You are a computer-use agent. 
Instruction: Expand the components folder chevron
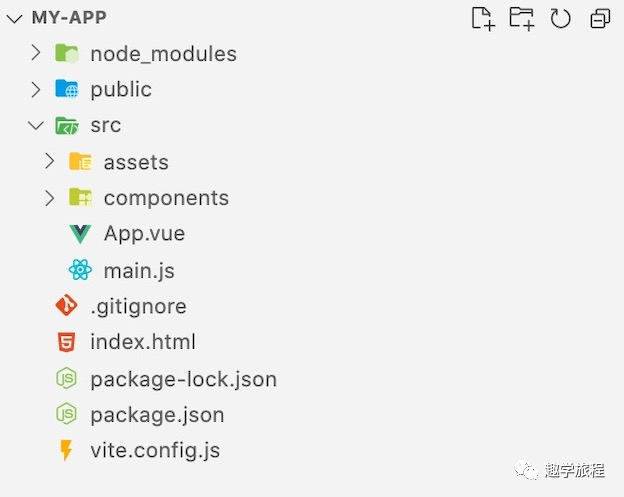coord(50,198)
